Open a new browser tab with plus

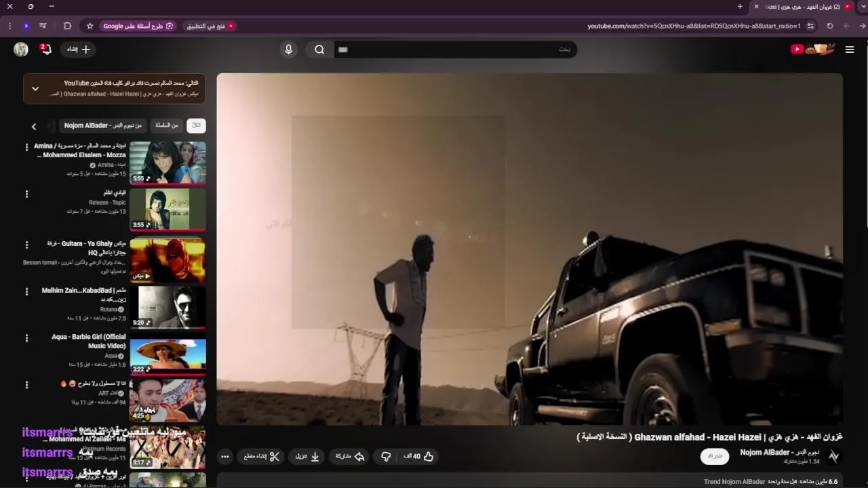pyautogui.click(x=740, y=7)
